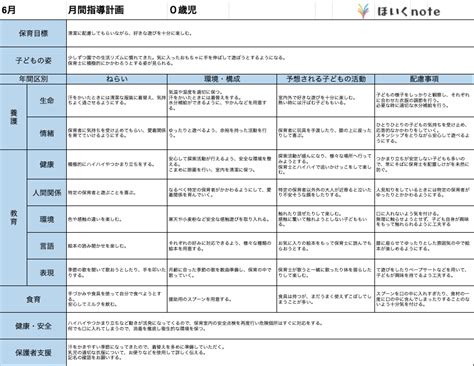
Task: Click the 保育目標 row header
Action: [x=33, y=33]
